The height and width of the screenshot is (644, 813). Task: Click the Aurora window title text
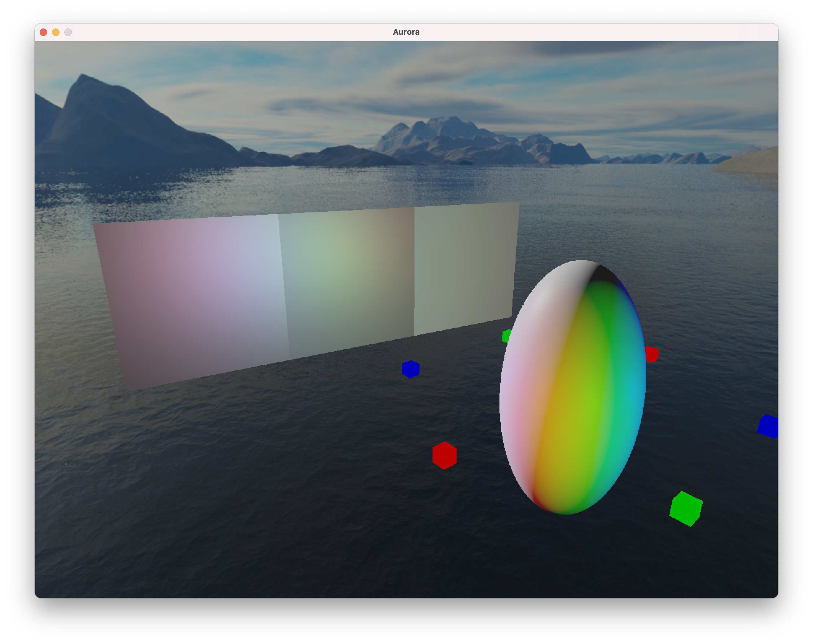pos(406,32)
